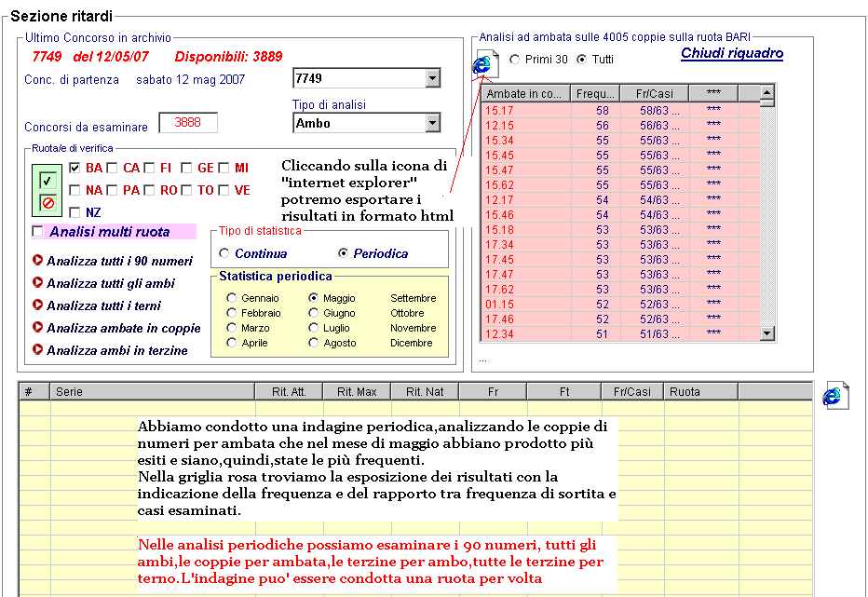Image resolution: width=868 pixels, height=597 pixels.
Task: Click the red bullet beside Analizza tutti i terni
Action: point(37,305)
